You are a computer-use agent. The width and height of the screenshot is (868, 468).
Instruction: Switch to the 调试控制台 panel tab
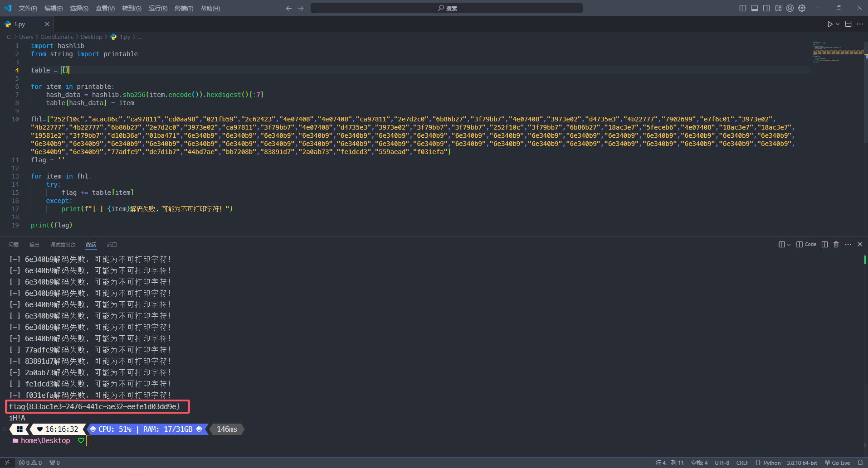(x=63, y=245)
